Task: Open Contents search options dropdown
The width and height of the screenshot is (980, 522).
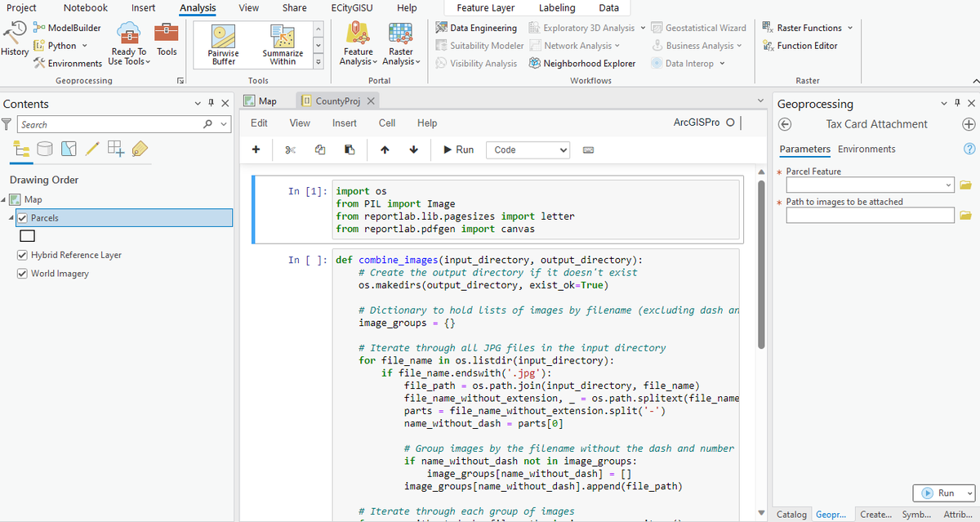Action: (x=225, y=124)
